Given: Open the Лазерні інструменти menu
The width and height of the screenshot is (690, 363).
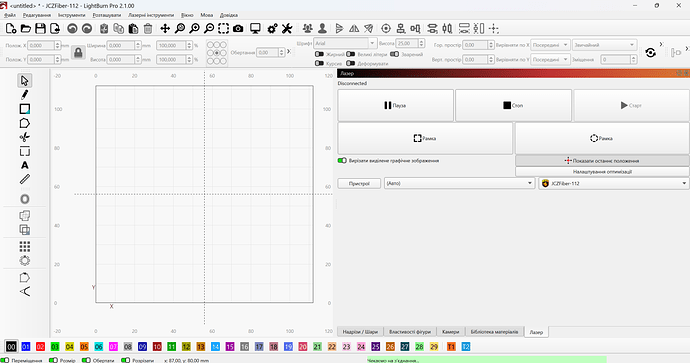Looking at the screenshot, I should click(x=151, y=15).
